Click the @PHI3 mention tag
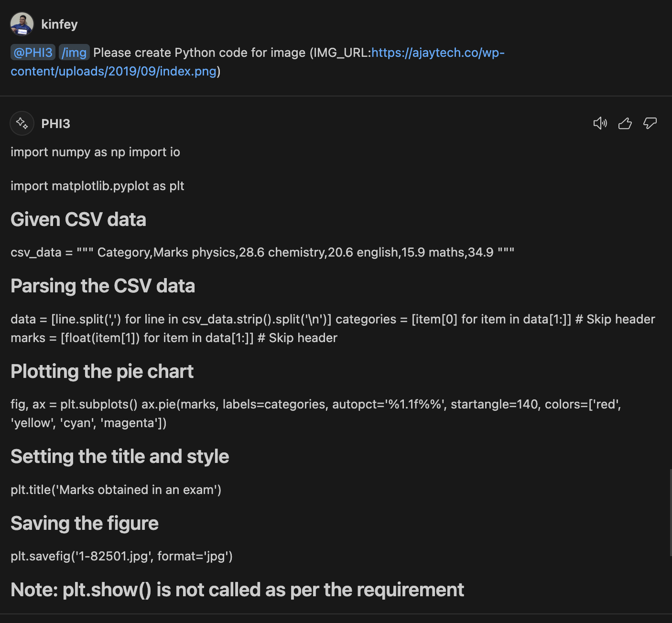672x623 pixels. pos(33,52)
